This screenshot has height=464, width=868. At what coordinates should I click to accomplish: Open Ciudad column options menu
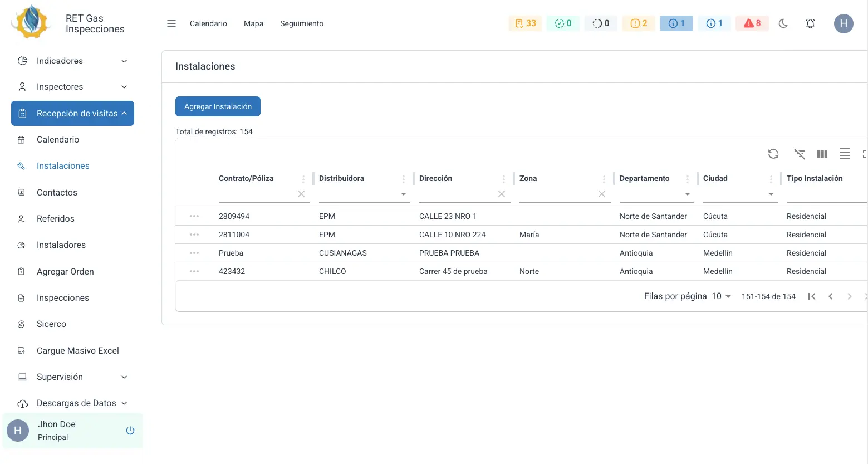771,179
